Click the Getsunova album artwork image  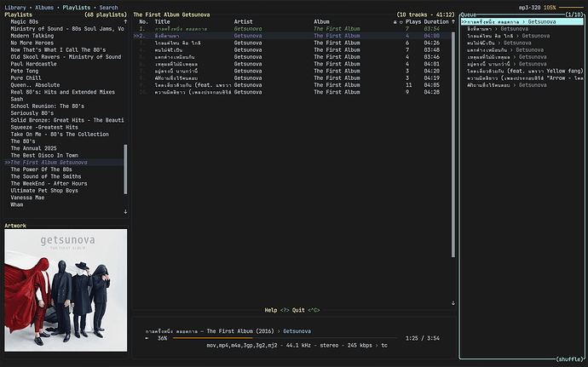point(66,290)
